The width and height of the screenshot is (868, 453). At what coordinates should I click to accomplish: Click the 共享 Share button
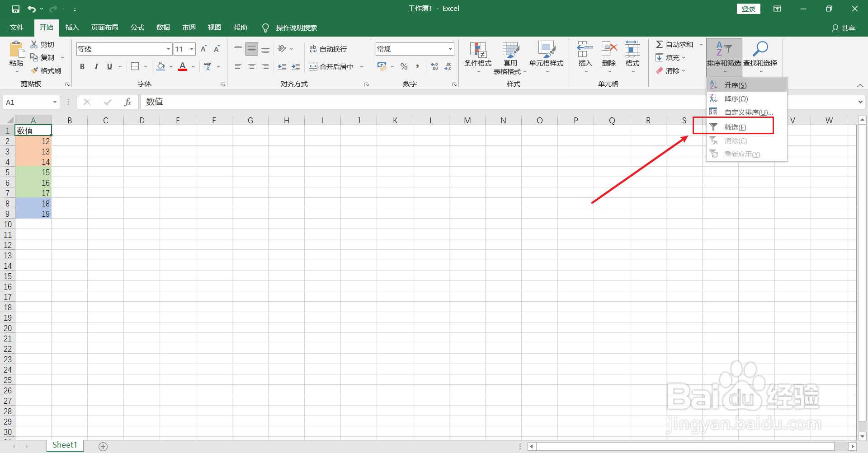[x=844, y=28]
